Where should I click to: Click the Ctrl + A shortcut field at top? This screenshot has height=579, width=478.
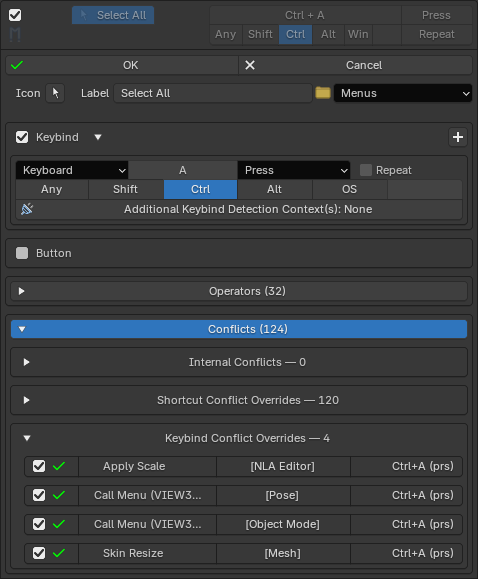[x=305, y=15]
